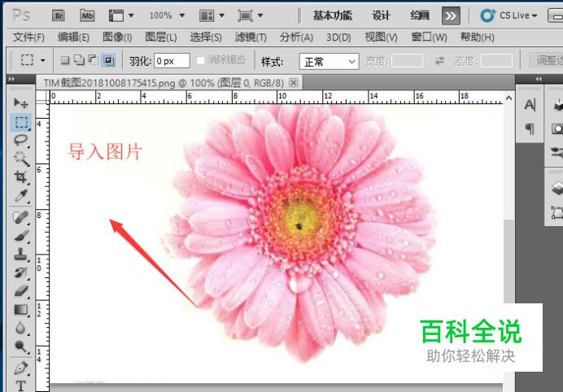Open the 编辑(E) menu

pyautogui.click(x=73, y=37)
